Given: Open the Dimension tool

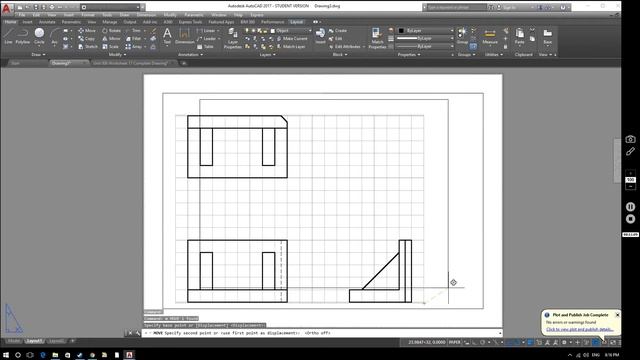Looking at the screenshot, I should click(184, 36).
